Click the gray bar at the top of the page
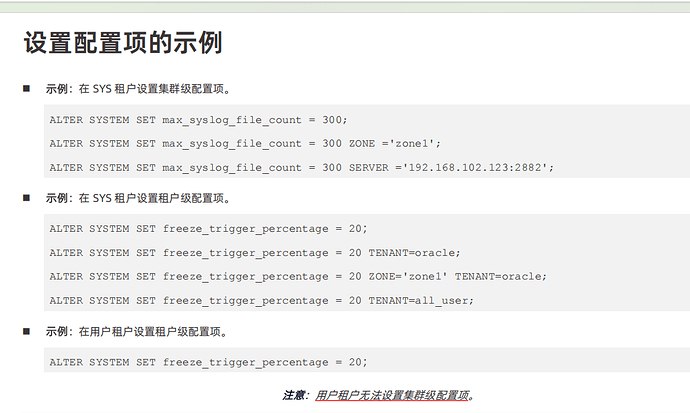The width and height of the screenshot is (690, 413). tap(345, 7)
